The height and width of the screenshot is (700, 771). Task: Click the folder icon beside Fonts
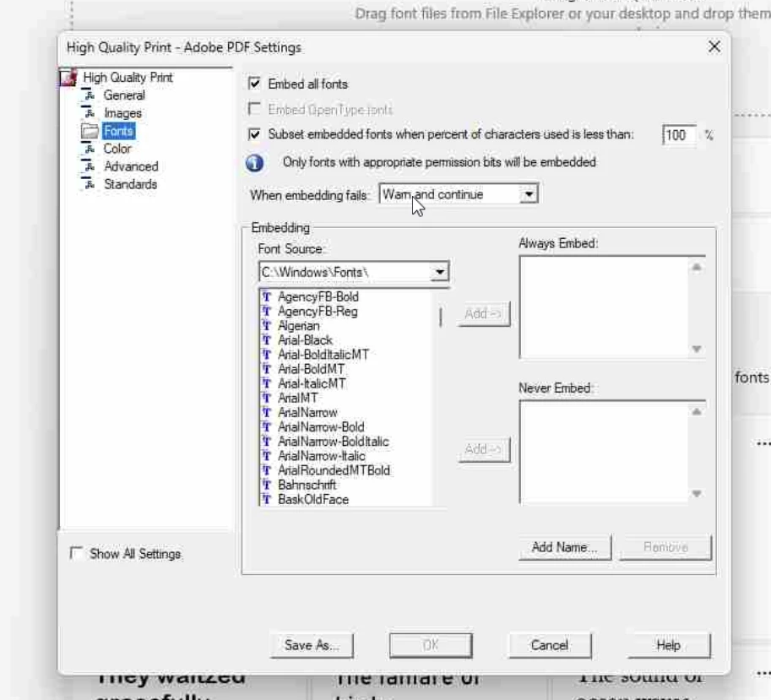[90, 131]
